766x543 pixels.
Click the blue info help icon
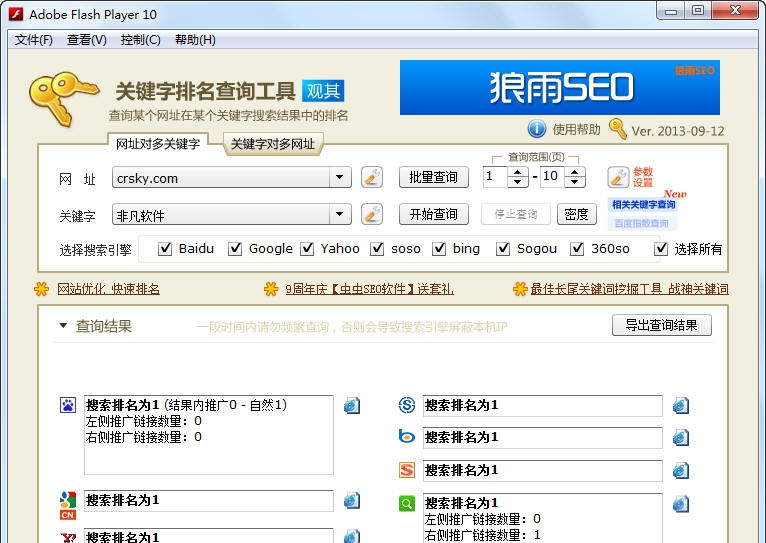click(537, 129)
